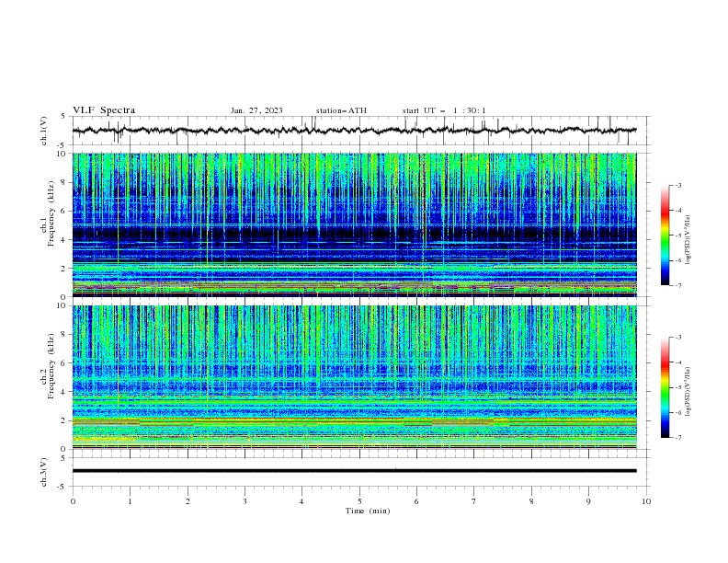The image size is (728, 563).
Task: Click time axis tick label "7"
Action: point(474,501)
